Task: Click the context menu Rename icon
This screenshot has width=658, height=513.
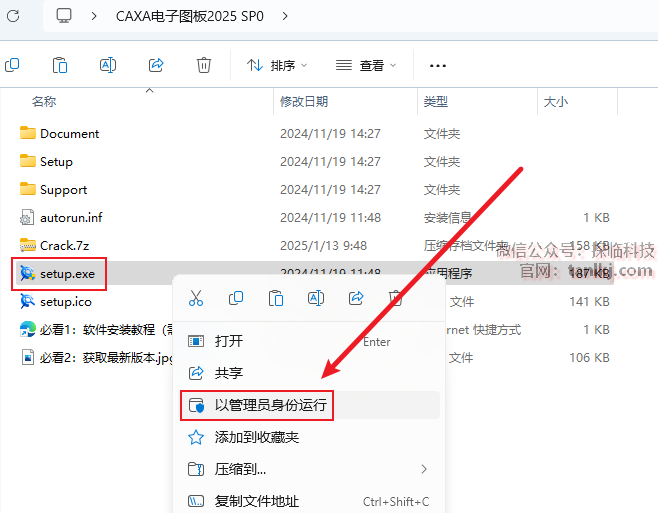Action: pos(316,298)
